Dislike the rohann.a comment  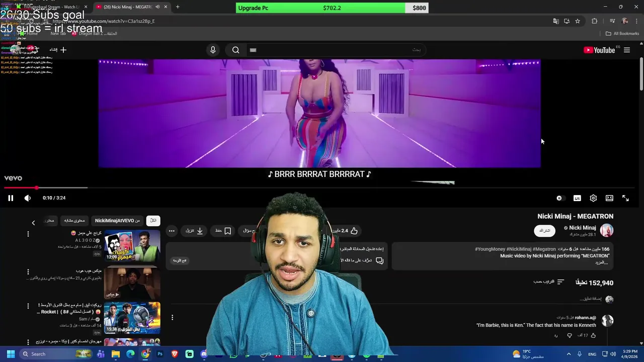pyautogui.click(x=570, y=335)
